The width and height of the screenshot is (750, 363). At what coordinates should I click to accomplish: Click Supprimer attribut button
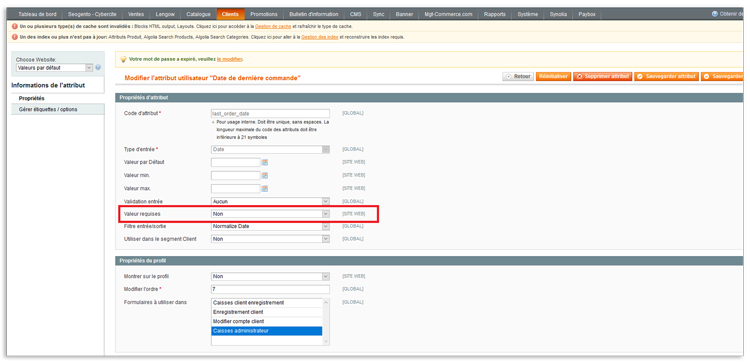(x=603, y=77)
